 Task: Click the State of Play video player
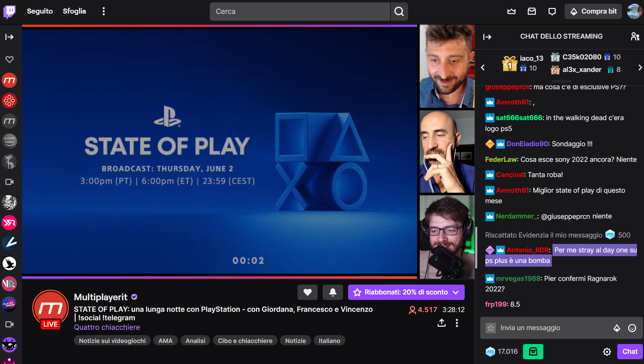point(220,152)
